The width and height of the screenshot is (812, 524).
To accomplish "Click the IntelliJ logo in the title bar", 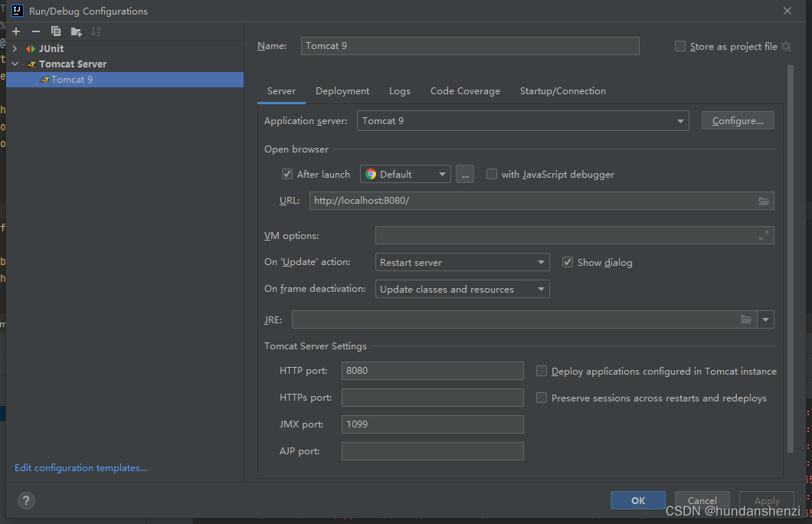I will (x=17, y=11).
